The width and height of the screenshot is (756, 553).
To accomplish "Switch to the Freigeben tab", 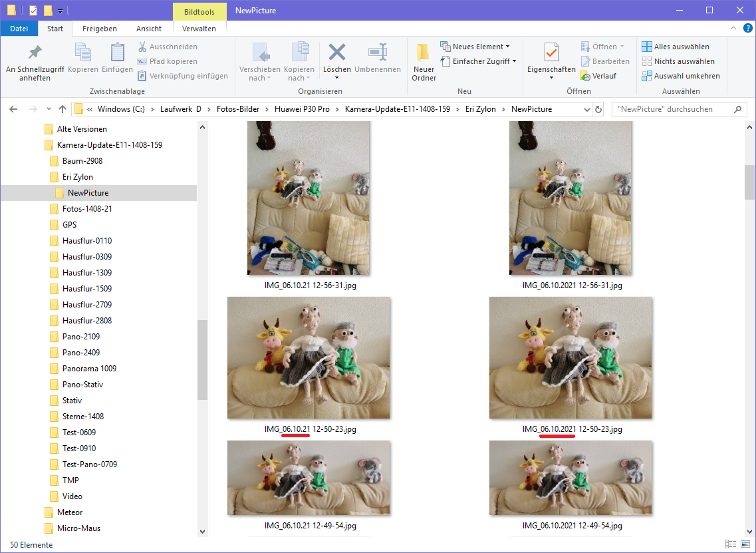I will (99, 29).
